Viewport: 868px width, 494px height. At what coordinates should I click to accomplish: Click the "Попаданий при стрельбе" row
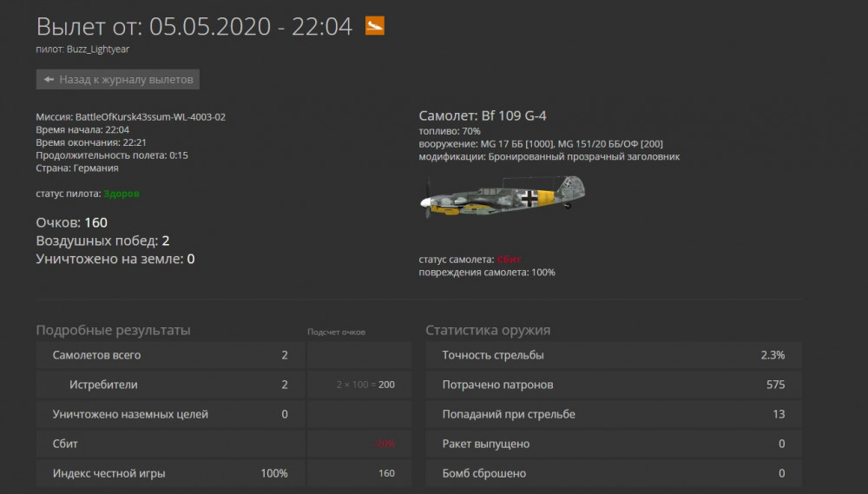pos(613,414)
